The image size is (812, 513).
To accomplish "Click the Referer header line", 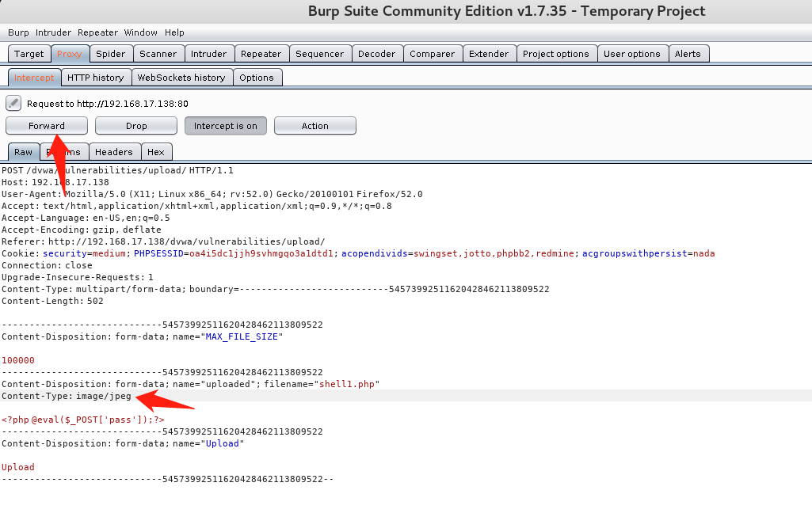I will [163, 241].
